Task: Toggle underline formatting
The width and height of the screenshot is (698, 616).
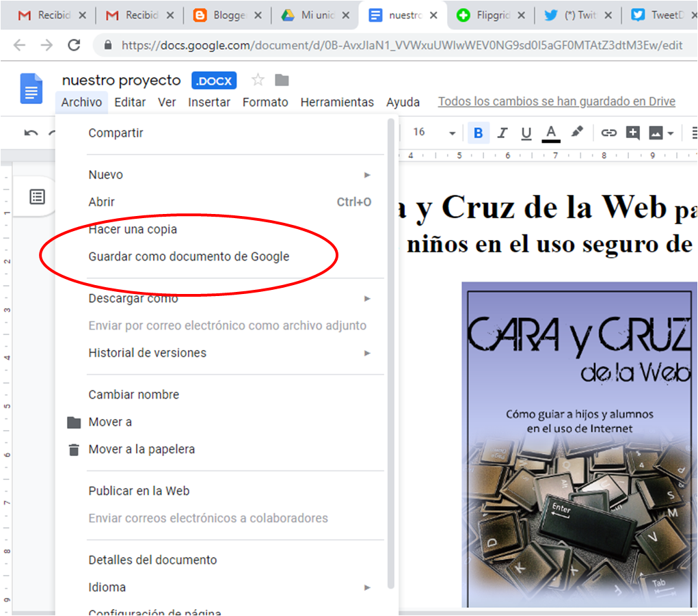Action: click(526, 133)
